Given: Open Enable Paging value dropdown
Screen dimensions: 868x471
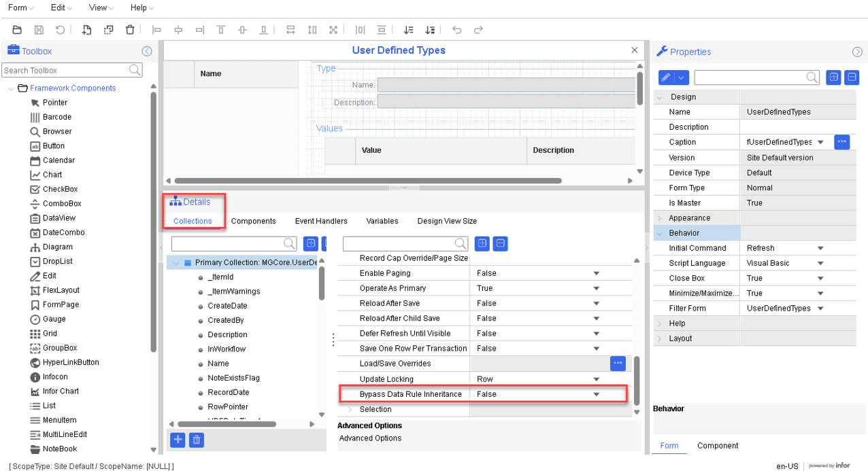Looking at the screenshot, I should tap(597, 273).
